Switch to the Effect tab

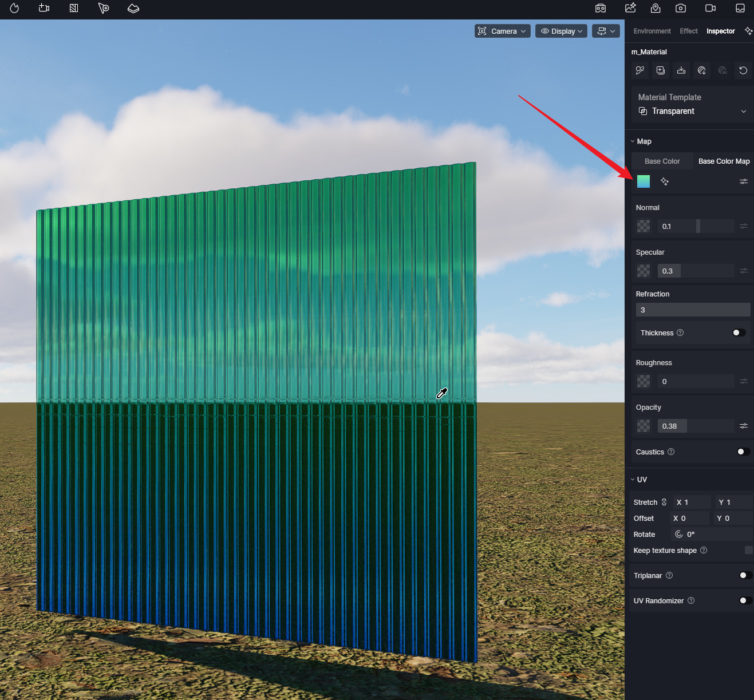688,31
